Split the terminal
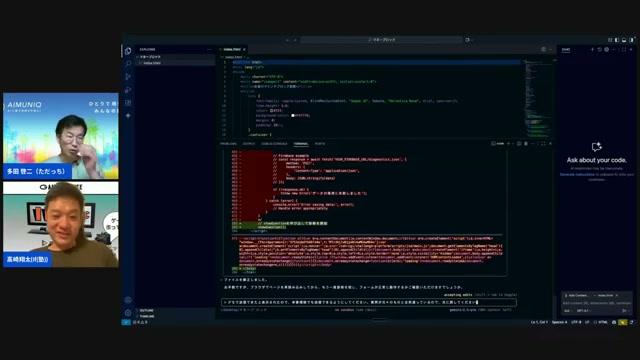 tap(519, 144)
